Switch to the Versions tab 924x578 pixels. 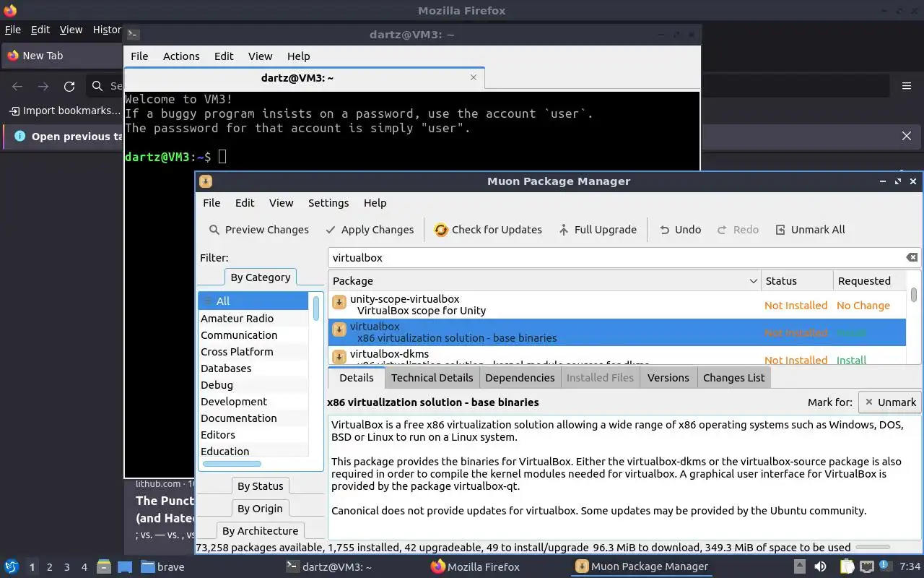668,377
